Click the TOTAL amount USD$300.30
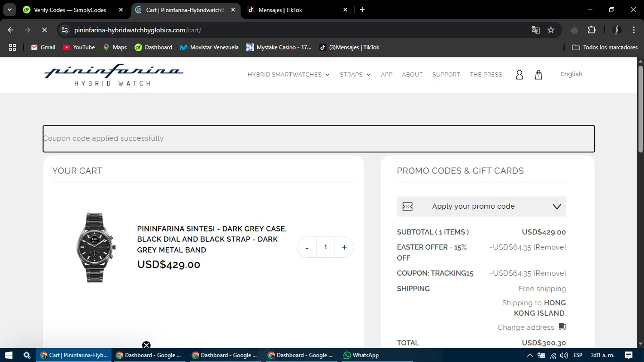Screen dimensions: 644x362 click(x=544, y=343)
